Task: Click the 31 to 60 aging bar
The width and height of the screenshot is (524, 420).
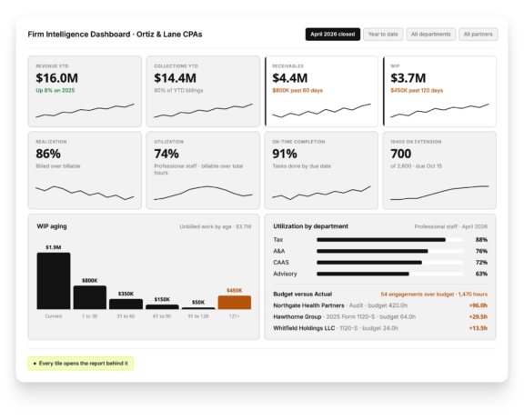Action: tap(126, 304)
